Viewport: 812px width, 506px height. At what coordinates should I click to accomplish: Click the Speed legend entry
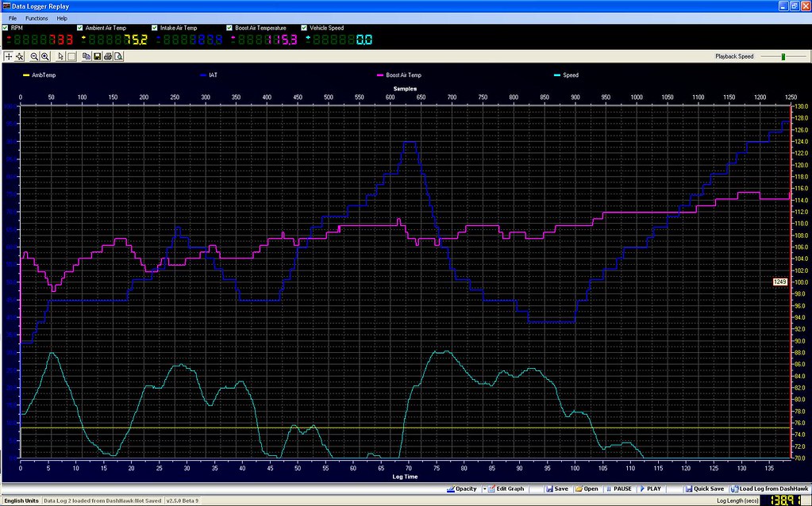566,75
